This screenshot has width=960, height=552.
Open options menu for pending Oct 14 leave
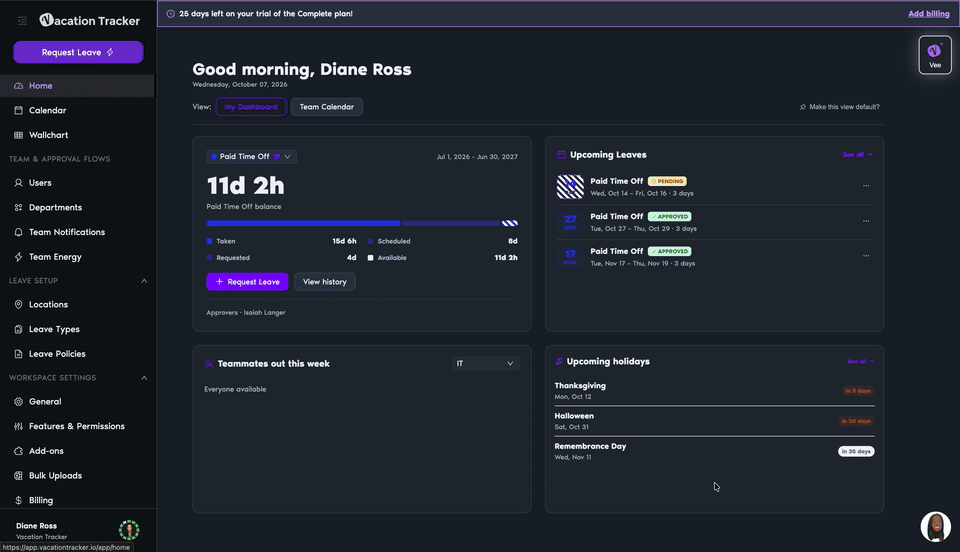coord(866,185)
